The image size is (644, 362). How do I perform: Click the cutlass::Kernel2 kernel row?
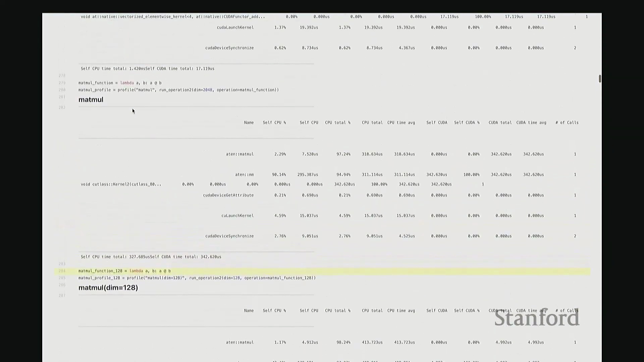121,184
